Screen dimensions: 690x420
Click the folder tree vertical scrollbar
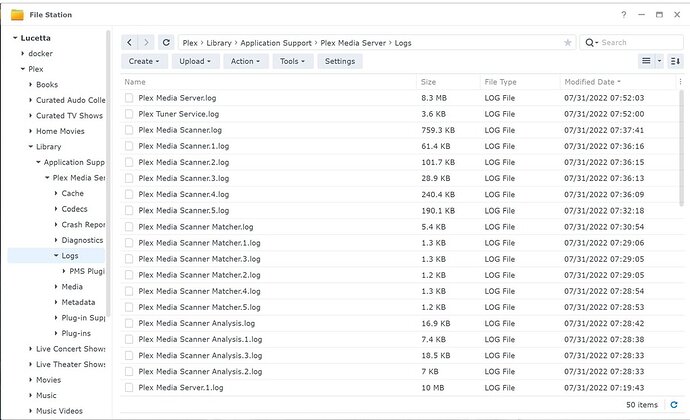(108, 173)
